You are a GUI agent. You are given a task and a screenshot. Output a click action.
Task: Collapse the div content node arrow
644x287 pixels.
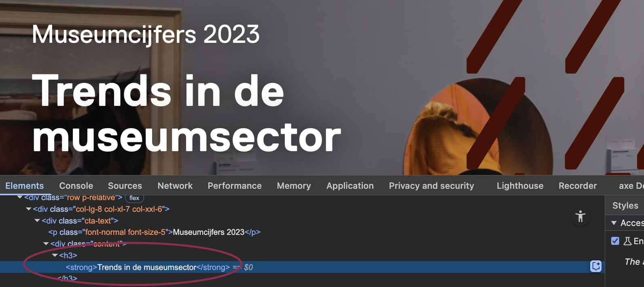(x=46, y=244)
